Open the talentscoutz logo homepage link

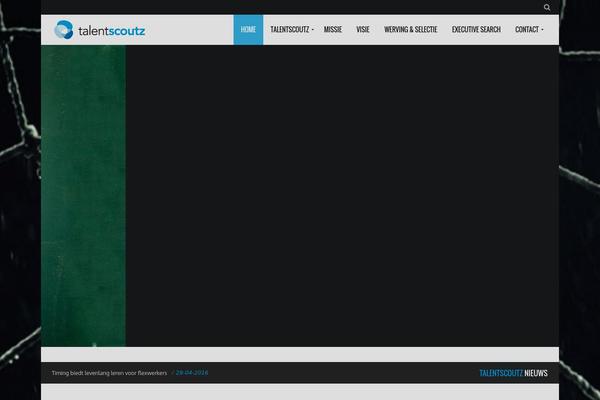pyautogui.click(x=99, y=30)
